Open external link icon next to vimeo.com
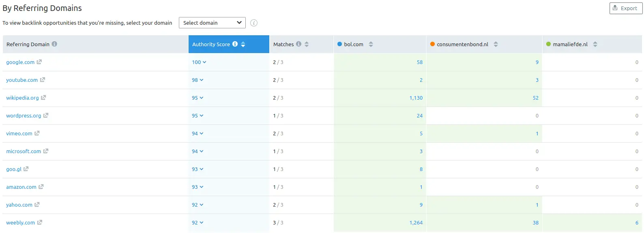Screen dimensions: 644x233 point(37,133)
